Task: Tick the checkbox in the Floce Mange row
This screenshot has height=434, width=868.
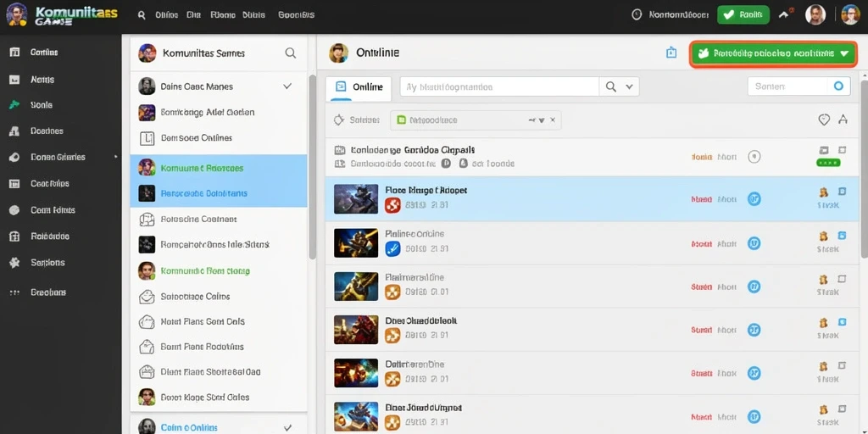Action: [842, 192]
